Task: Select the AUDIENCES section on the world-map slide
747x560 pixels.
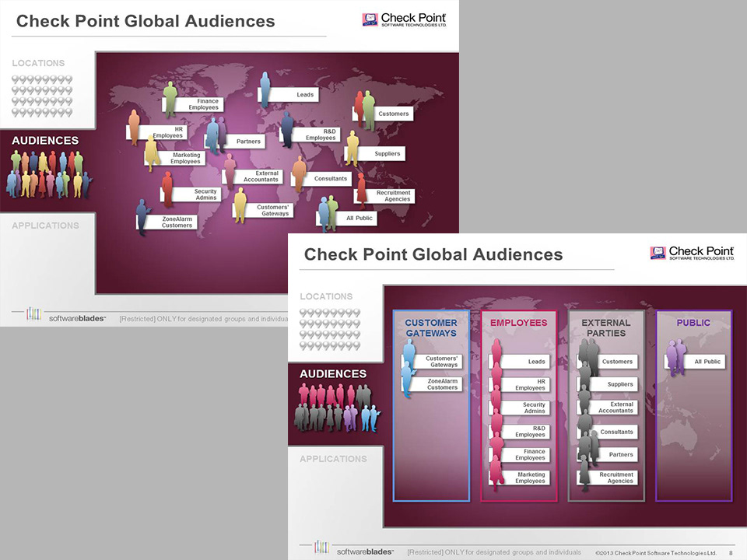Action: pyautogui.click(x=45, y=141)
